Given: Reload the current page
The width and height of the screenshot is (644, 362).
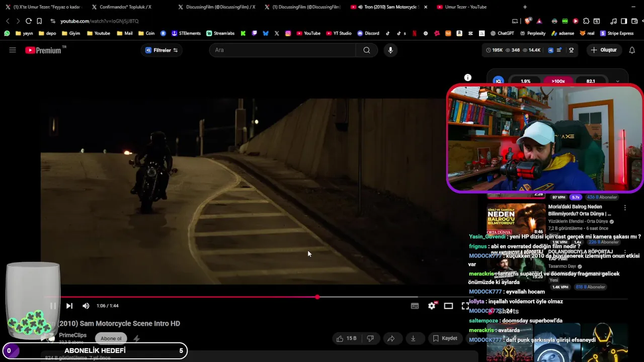Looking at the screenshot, I should click(29, 21).
